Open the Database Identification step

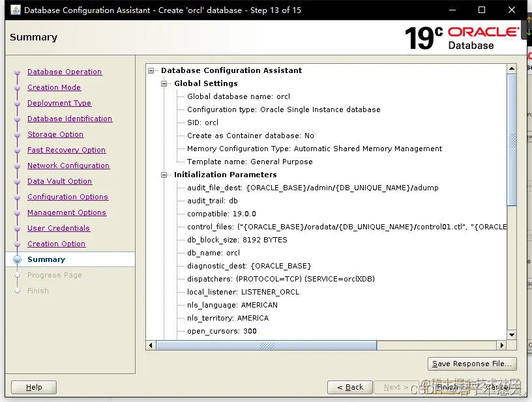(x=70, y=119)
